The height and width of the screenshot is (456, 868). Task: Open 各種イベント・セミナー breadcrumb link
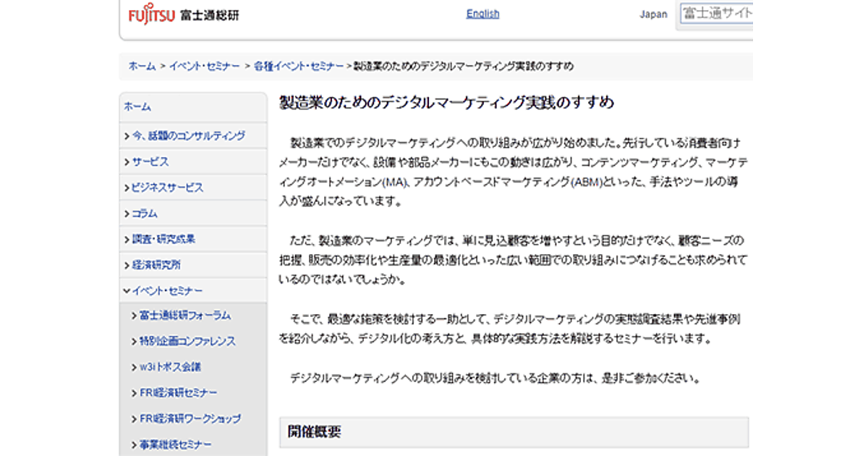click(299, 66)
